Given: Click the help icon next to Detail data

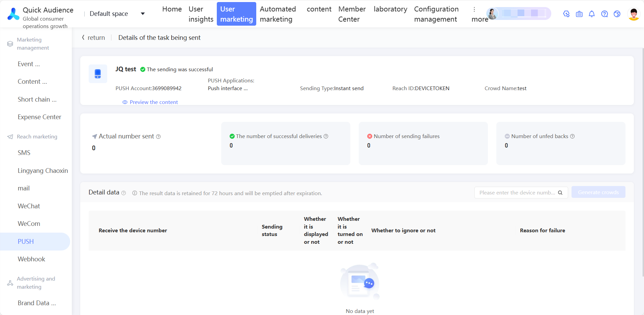Looking at the screenshot, I should pos(124,193).
